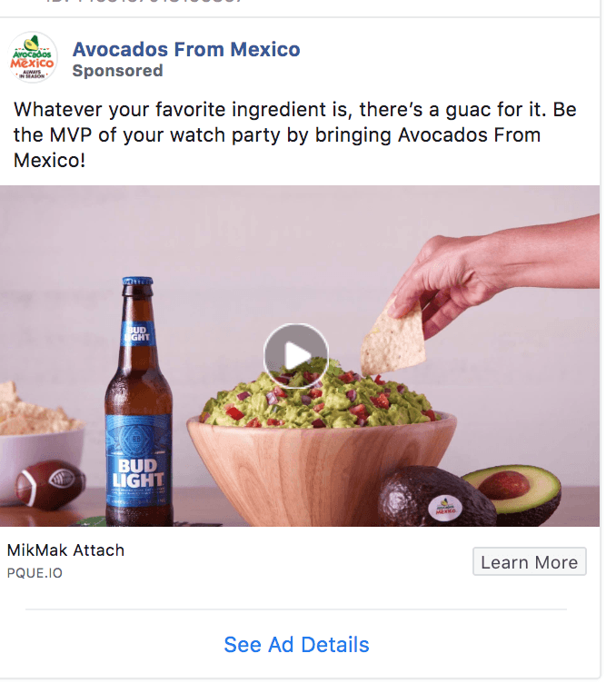Click the Bud Light bottle's large front label
Image resolution: width=616 pixels, height=683 pixels.
pyautogui.click(x=138, y=460)
